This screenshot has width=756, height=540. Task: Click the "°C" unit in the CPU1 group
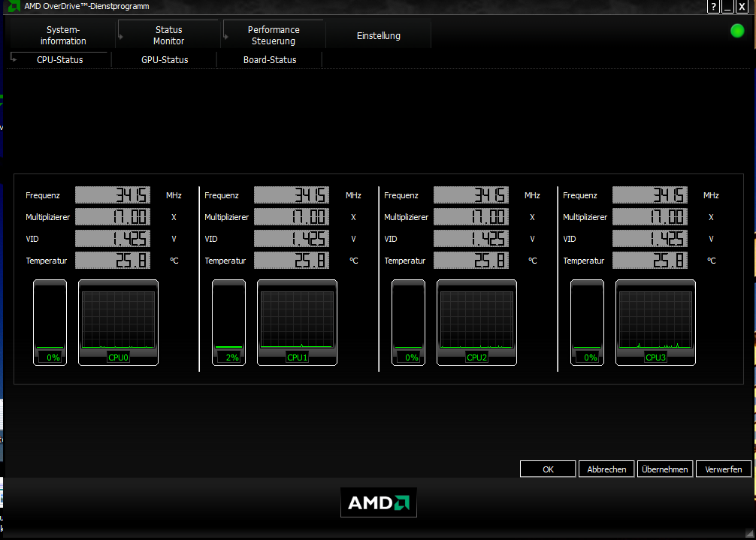[353, 261]
